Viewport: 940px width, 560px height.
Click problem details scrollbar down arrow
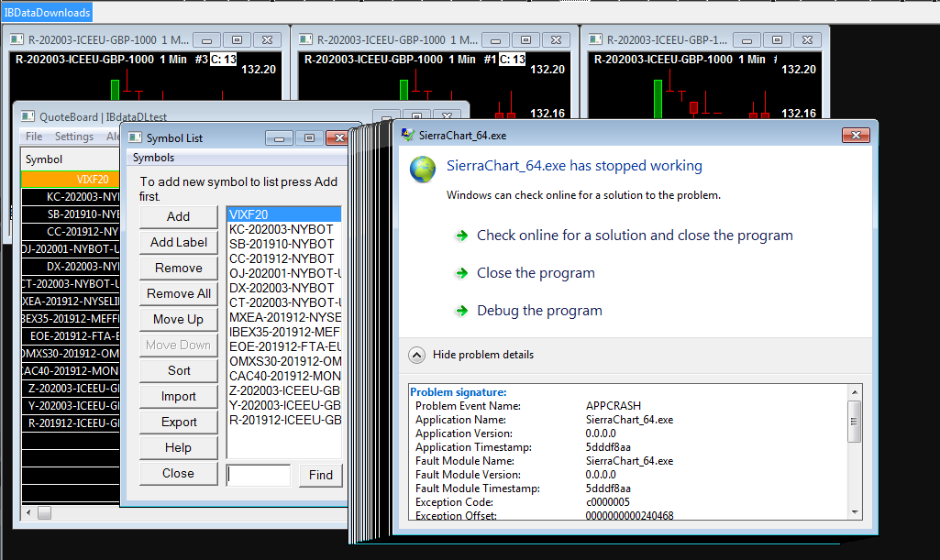[x=855, y=512]
